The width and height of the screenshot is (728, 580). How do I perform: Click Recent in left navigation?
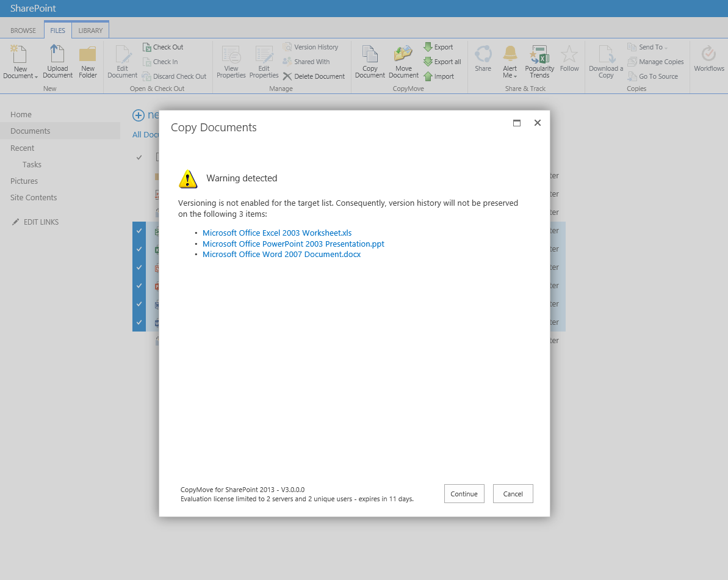click(x=23, y=148)
